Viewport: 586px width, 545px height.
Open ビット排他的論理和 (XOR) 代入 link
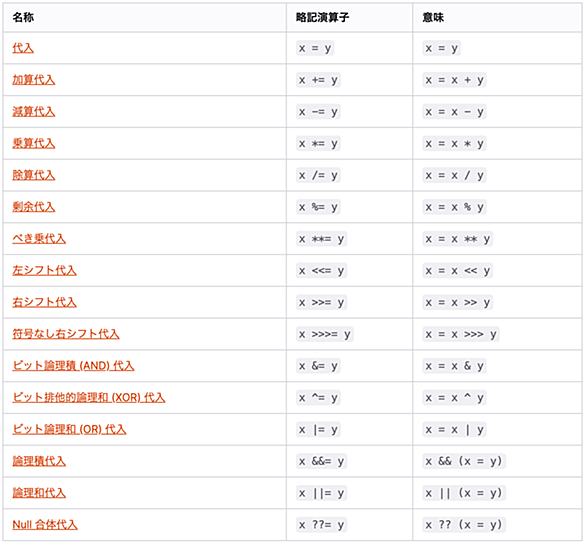89,398
